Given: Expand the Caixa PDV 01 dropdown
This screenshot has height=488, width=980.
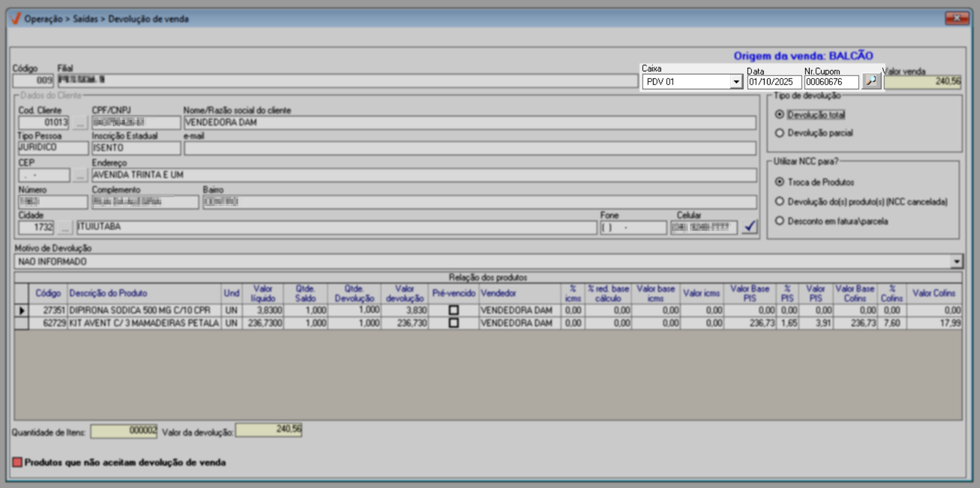Looking at the screenshot, I should 736,82.
